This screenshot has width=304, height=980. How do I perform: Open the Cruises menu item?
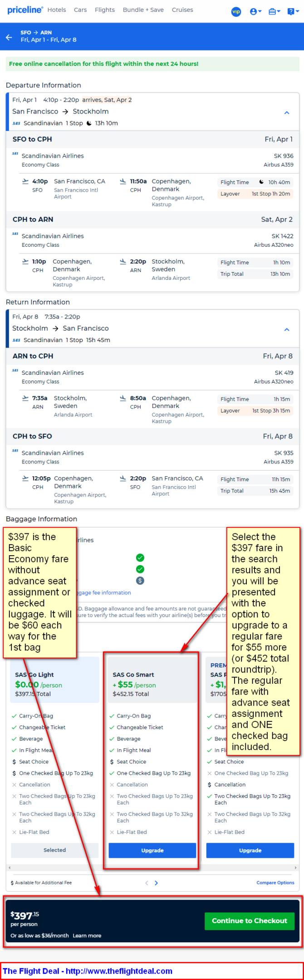coord(182,10)
